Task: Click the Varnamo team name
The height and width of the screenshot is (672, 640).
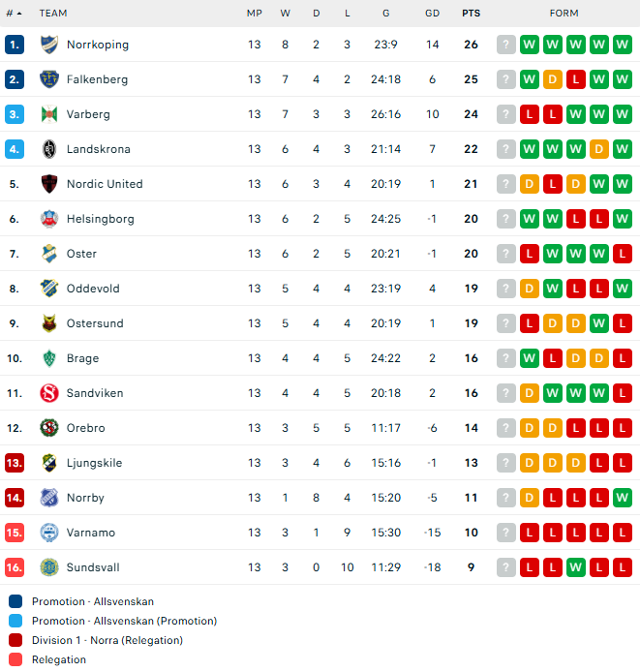Action: [x=91, y=533]
